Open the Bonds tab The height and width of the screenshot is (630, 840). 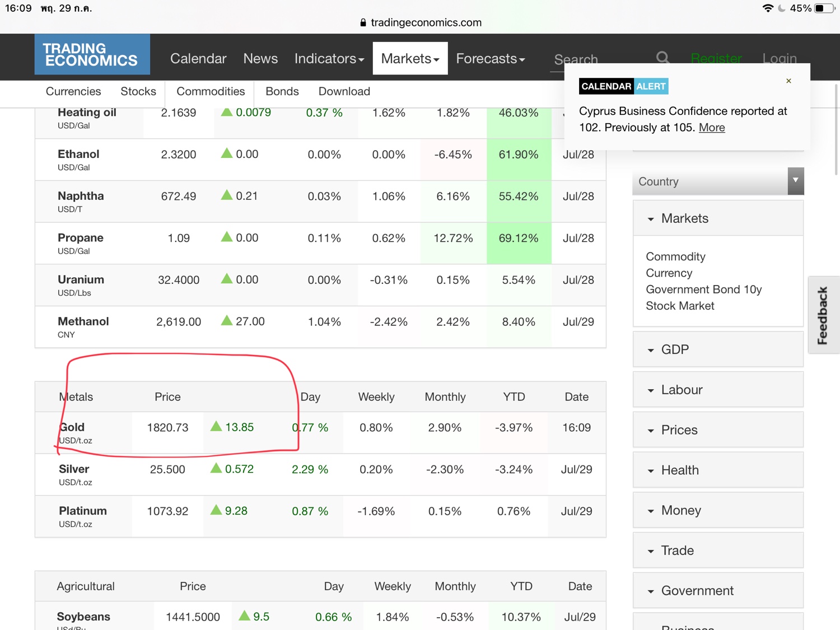tap(282, 91)
